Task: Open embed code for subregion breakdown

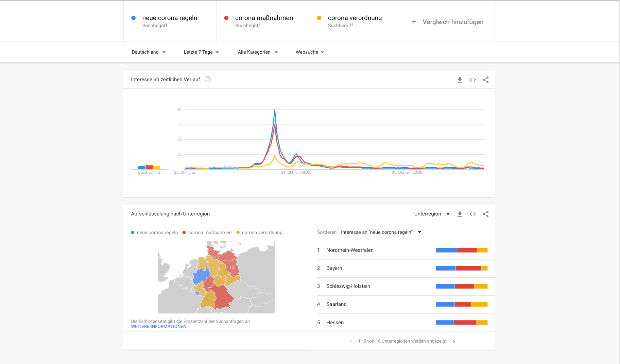Action: pyautogui.click(x=472, y=214)
